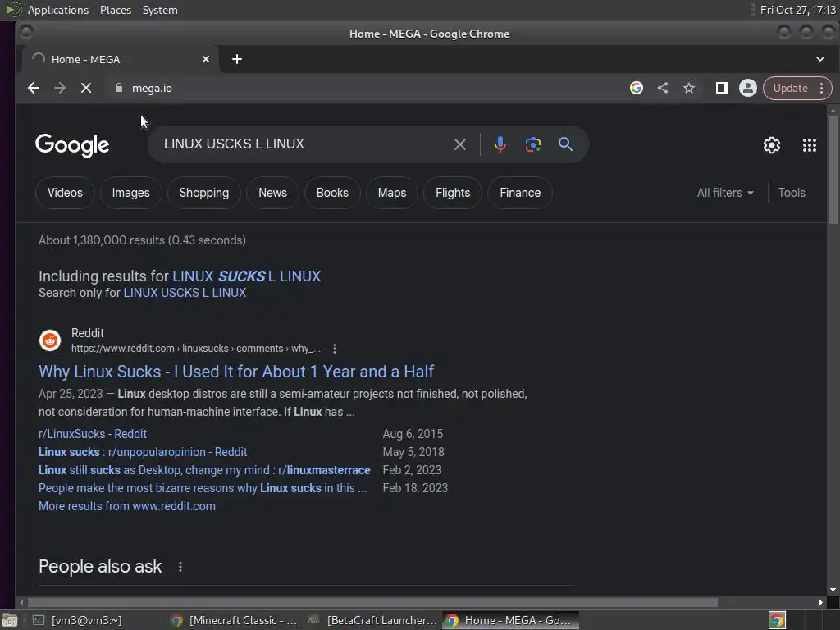Open the Google apps grid
Screen dimensions: 840x630
809,145
